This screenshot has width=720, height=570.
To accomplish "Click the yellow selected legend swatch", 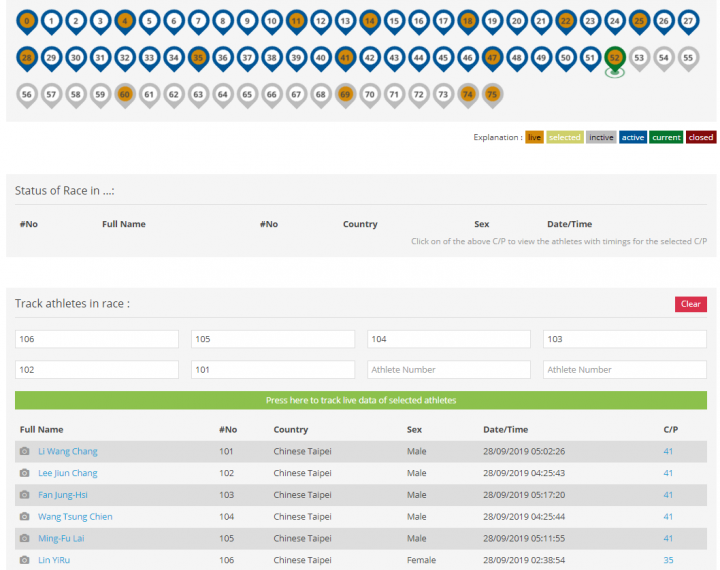I will pos(565,137).
